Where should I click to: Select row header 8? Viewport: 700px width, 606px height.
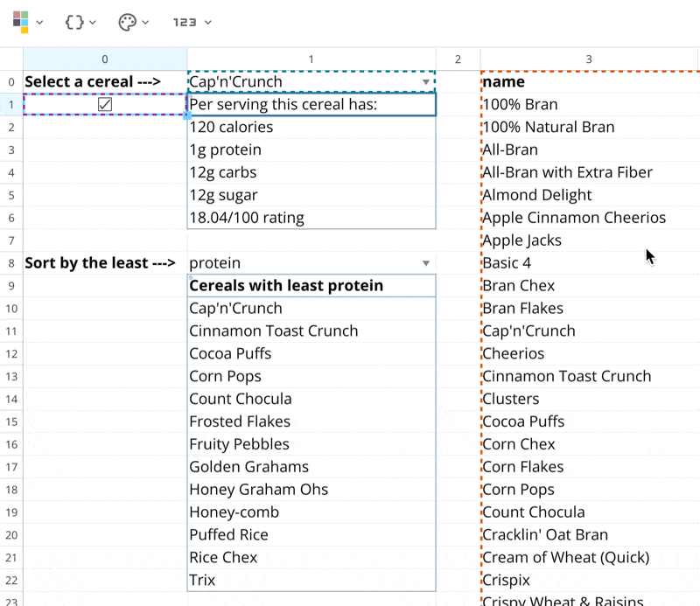click(11, 263)
